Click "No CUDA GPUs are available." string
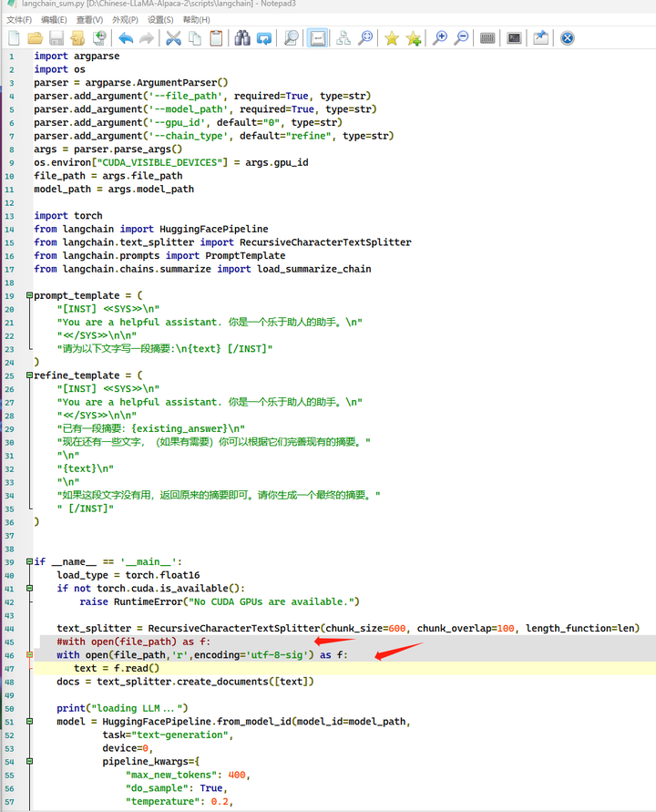 tap(271, 601)
